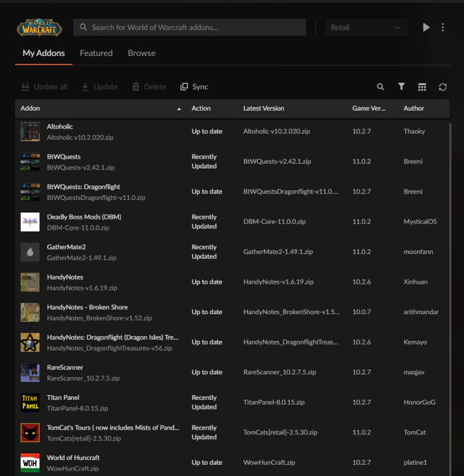Select the RareScanner addon name
The image size is (464, 476).
pos(65,367)
